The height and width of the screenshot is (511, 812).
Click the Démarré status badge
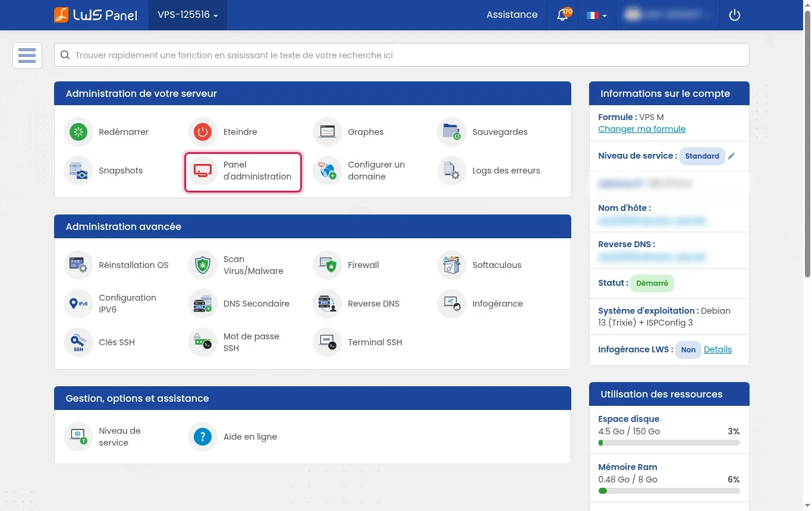point(652,283)
